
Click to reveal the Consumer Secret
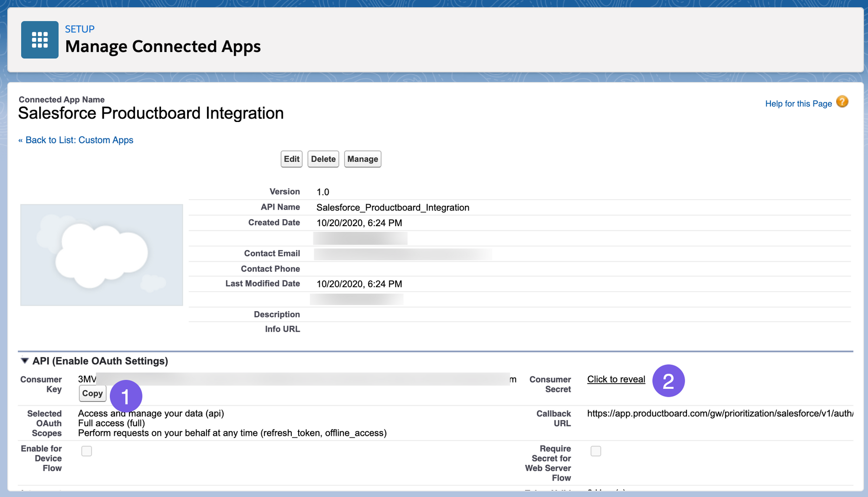616,379
